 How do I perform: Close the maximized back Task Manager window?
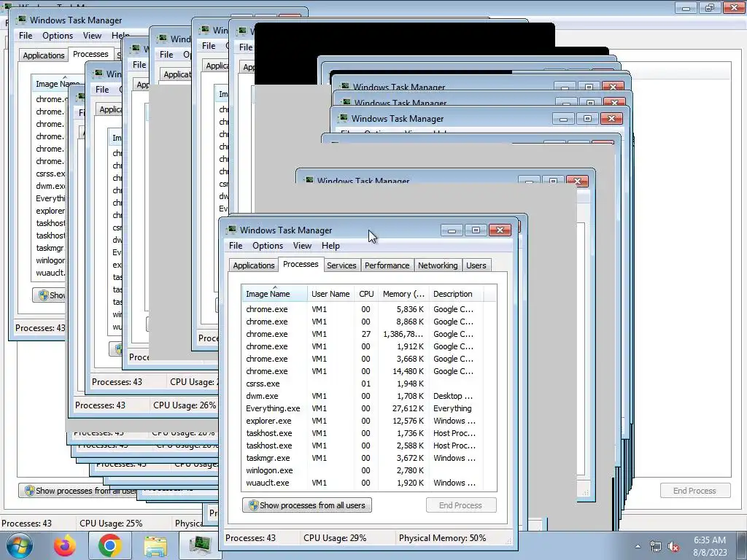(x=734, y=7)
